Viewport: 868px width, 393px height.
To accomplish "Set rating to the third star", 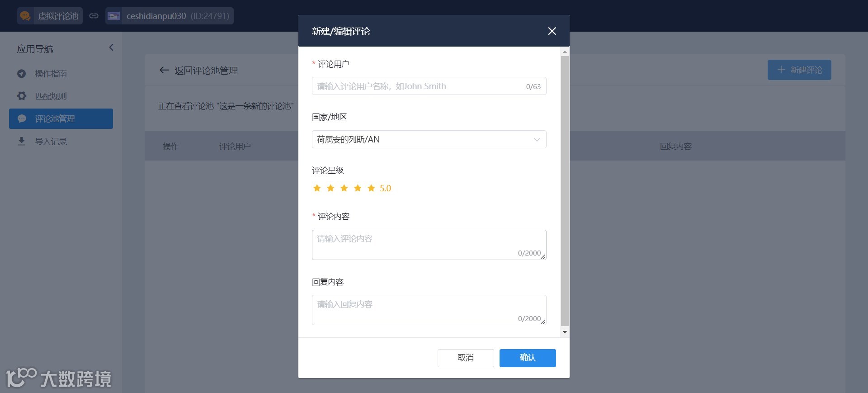I will [344, 188].
